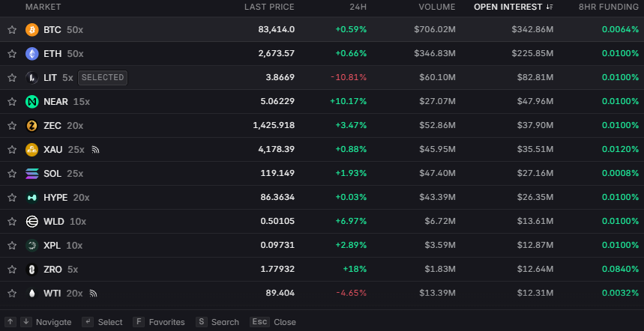Favorite BTC with its star

(12, 29)
